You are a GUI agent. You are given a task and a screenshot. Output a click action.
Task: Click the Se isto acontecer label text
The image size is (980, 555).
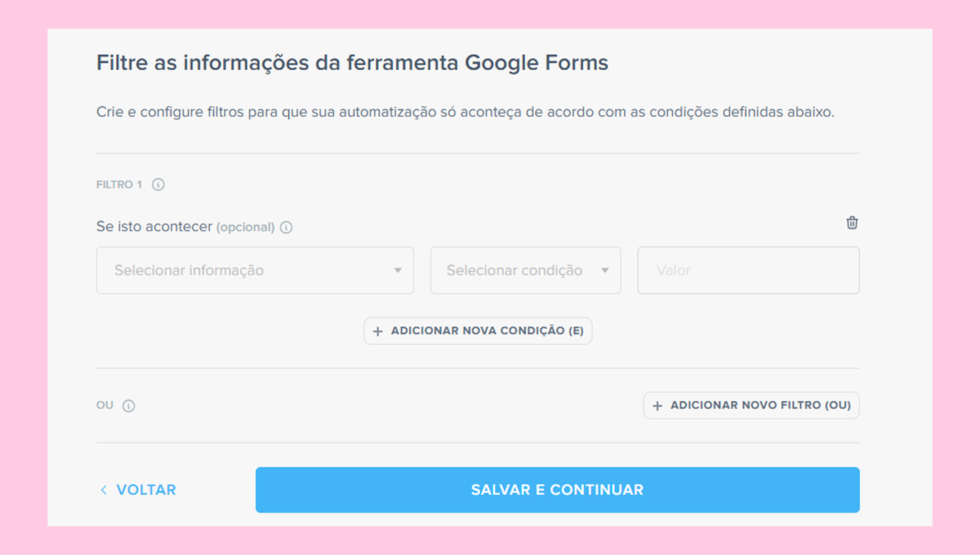pos(154,227)
